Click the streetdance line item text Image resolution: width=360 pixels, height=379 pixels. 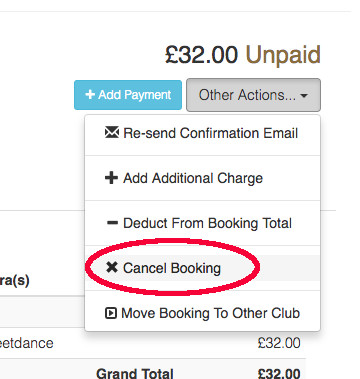[27, 343]
